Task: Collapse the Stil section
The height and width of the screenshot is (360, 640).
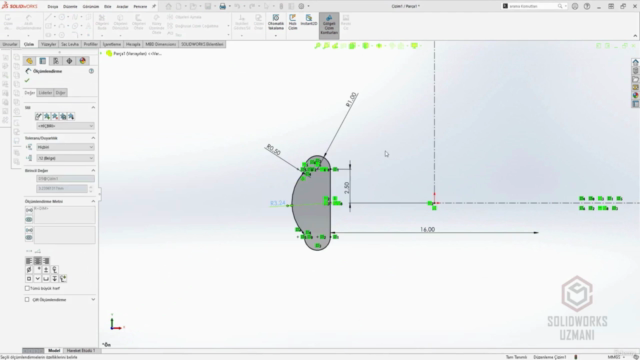Action: [x=93, y=107]
